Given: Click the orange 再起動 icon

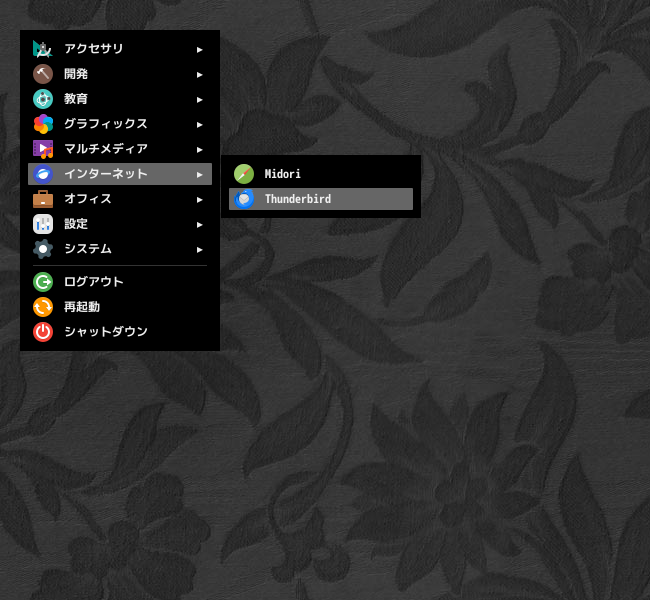Looking at the screenshot, I should point(43,307).
